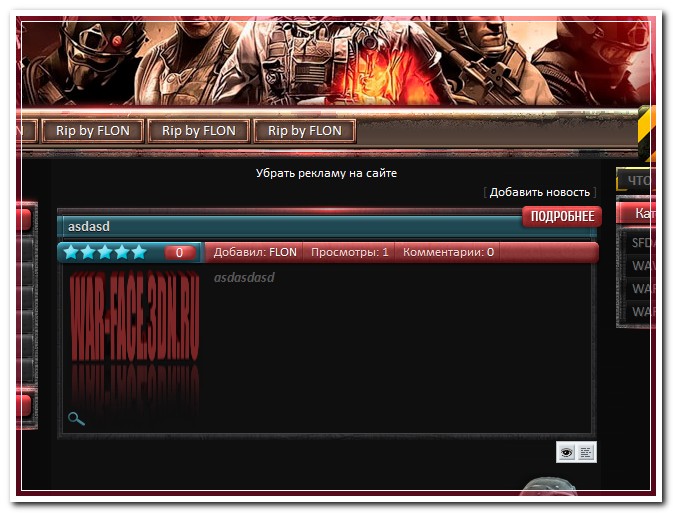Screen dimensions: 673x513
Task: Click the Просмотры: 1 counter
Action: coord(349,253)
